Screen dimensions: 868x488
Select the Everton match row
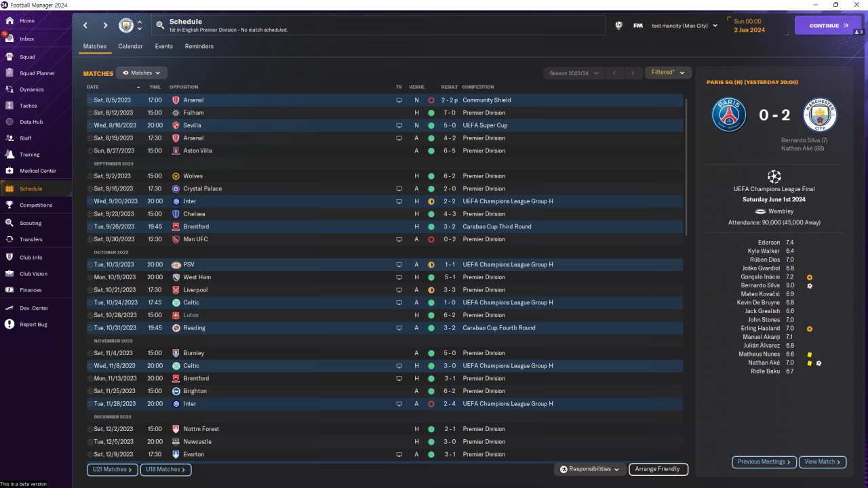coord(384,455)
